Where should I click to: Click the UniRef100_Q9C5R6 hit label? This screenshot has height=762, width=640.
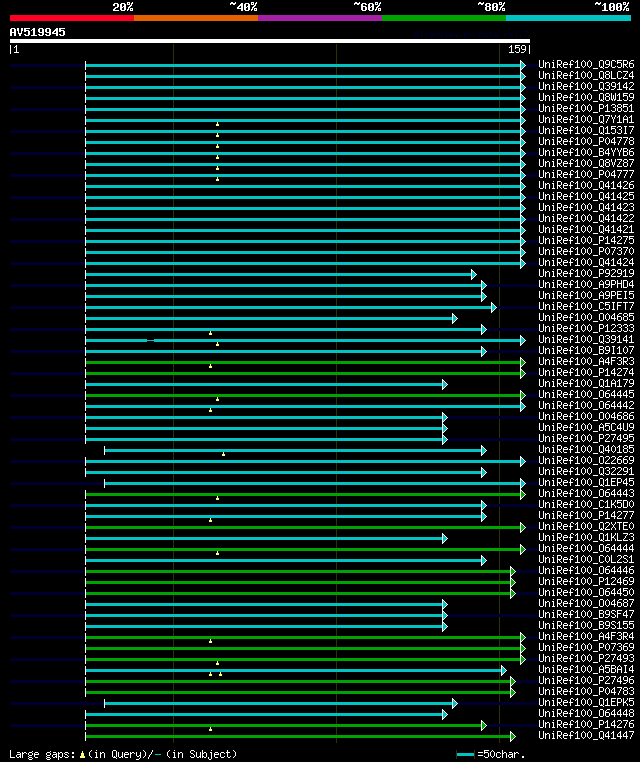coord(586,64)
